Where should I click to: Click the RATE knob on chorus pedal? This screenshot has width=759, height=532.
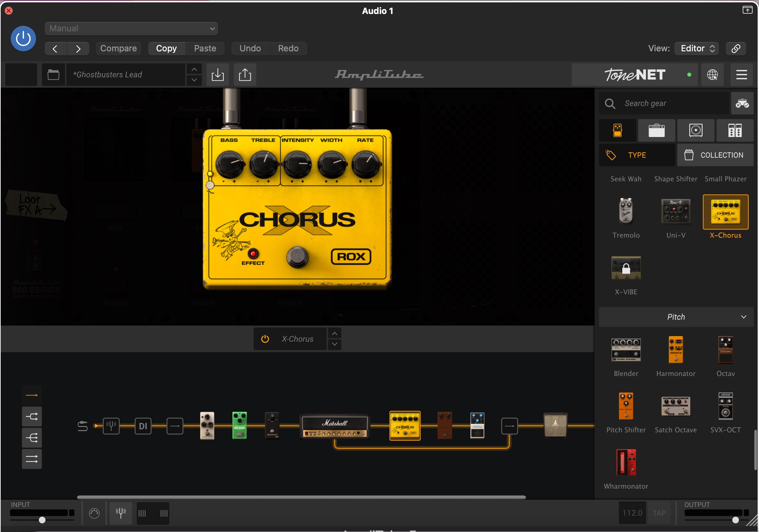point(366,164)
